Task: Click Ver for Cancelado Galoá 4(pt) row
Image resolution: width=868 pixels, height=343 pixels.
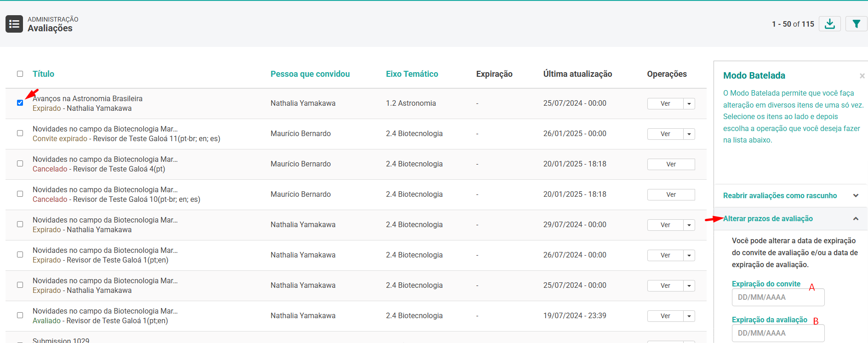Action: [671, 164]
